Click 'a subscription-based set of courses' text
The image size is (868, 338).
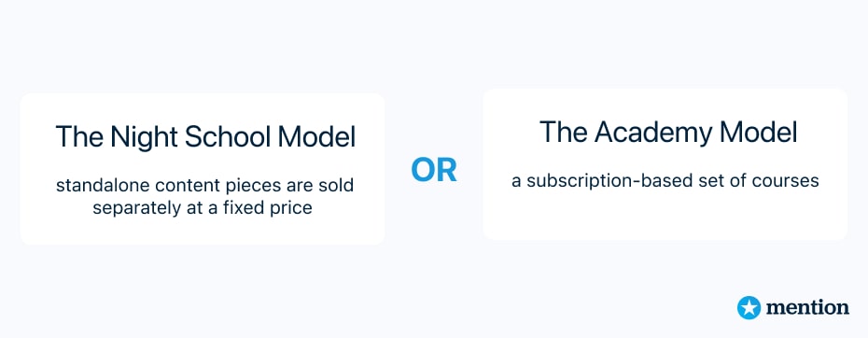[x=665, y=181]
